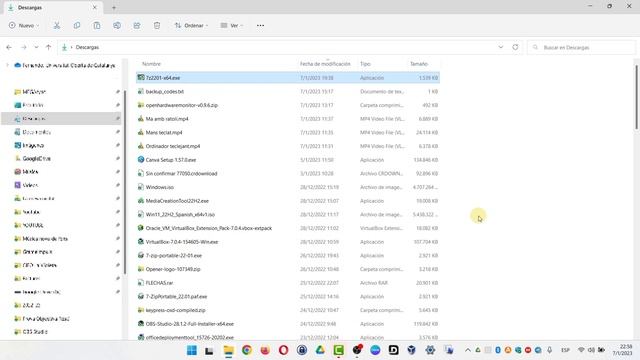Expand the address bar history chevron
The height and width of the screenshot is (360, 640).
pyautogui.click(x=501, y=47)
